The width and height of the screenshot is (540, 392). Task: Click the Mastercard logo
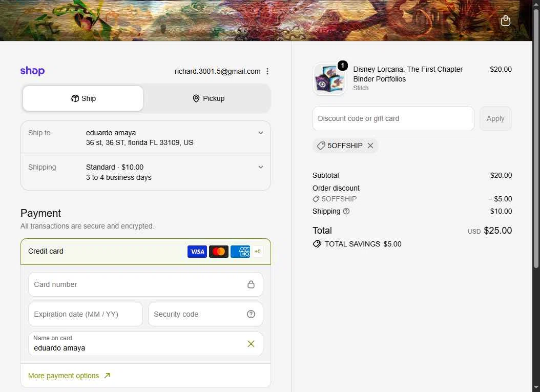[x=219, y=252]
